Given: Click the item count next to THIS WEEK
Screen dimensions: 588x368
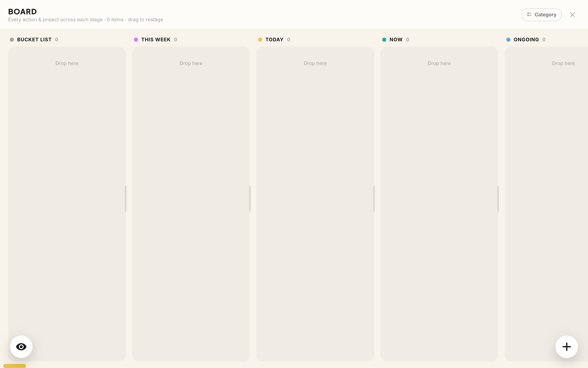Looking at the screenshot, I should pyautogui.click(x=175, y=40).
